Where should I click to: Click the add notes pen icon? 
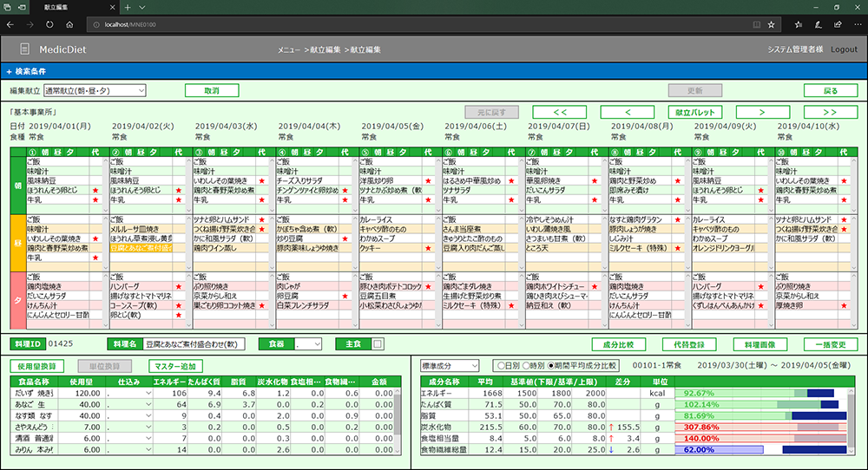(x=818, y=24)
